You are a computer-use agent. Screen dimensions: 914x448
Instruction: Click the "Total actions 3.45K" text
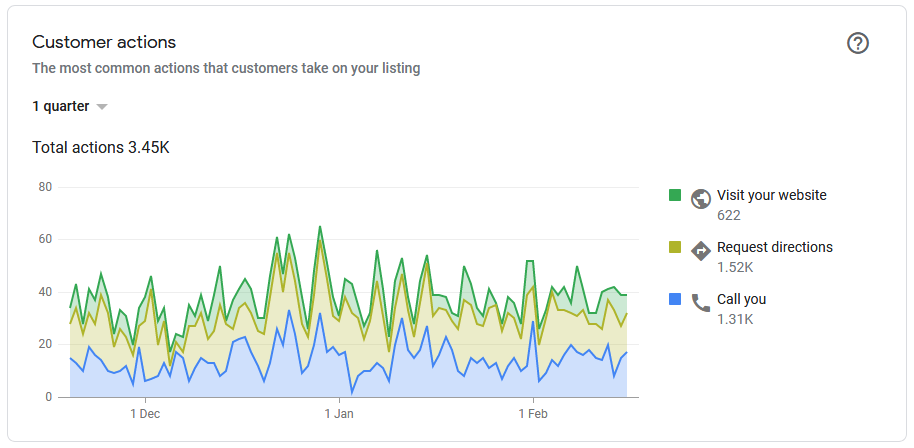[x=101, y=147]
